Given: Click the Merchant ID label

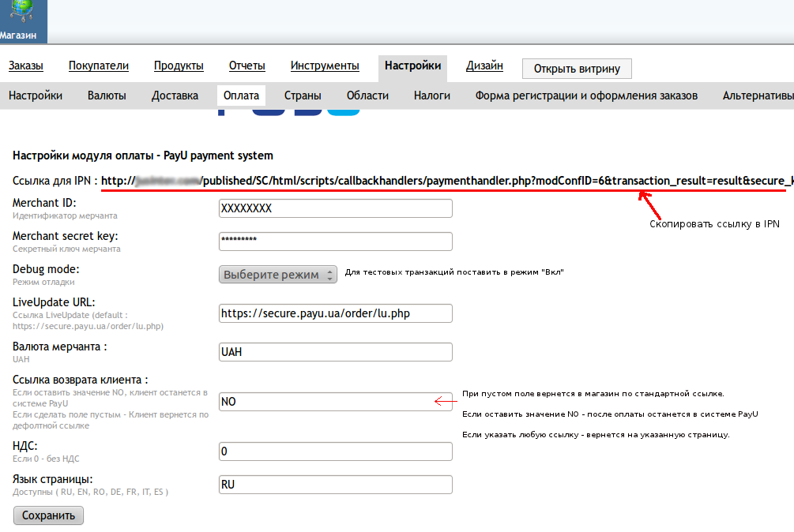Looking at the screenshot, I should (x=44, y=203).
